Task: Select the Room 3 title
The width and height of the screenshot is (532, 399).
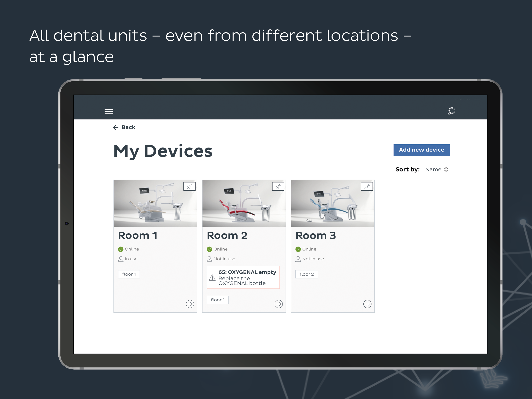Action: [x=315, y=235]
